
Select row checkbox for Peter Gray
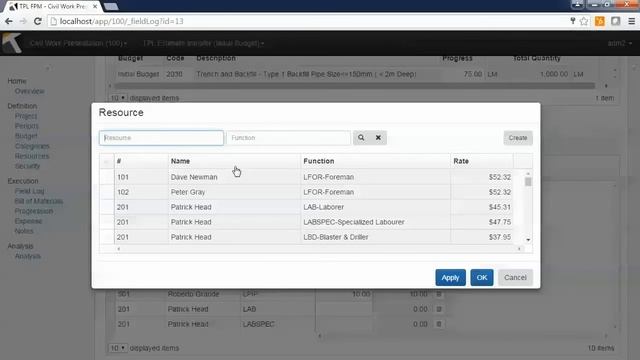click(x=107, y=192)
